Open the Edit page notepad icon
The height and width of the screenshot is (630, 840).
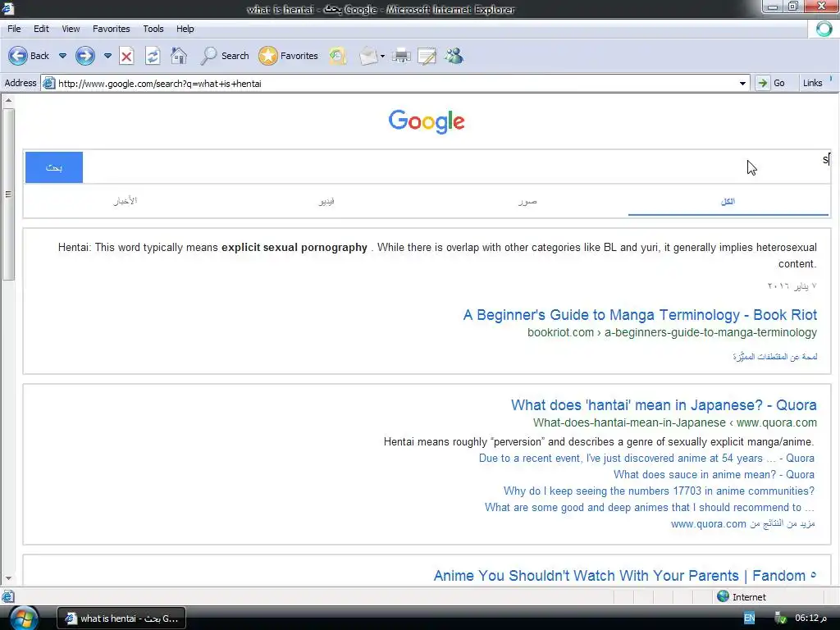point(427,56)
